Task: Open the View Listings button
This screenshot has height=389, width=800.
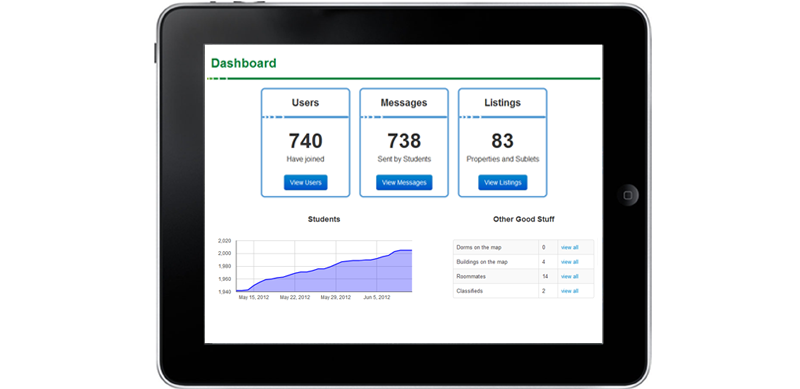Action: click(503, 183)
